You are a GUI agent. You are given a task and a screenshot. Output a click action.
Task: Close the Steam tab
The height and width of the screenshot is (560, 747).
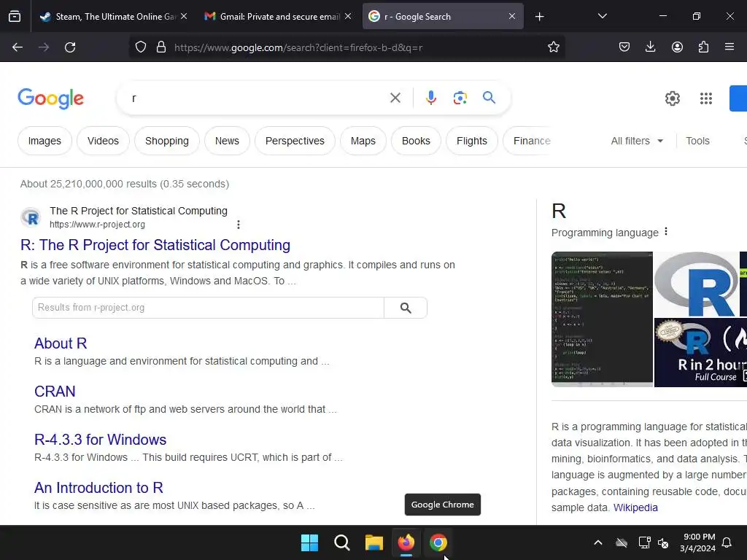pos(184,16)
